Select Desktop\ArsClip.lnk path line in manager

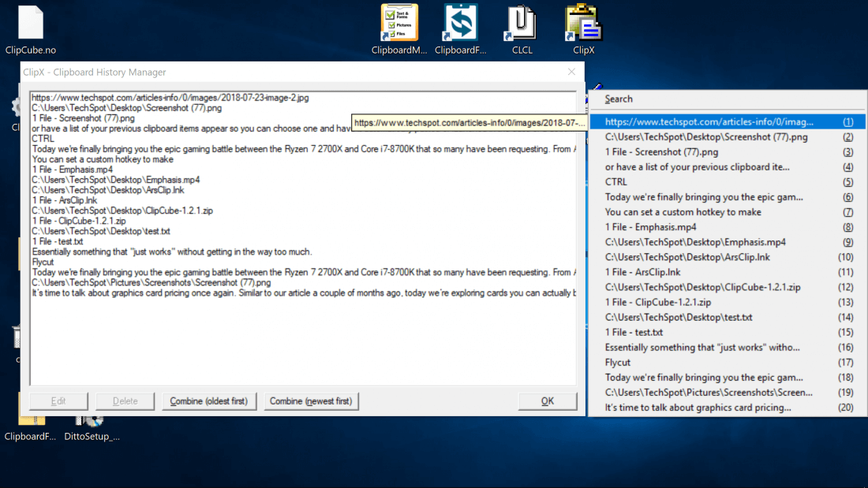coord(108,190)
